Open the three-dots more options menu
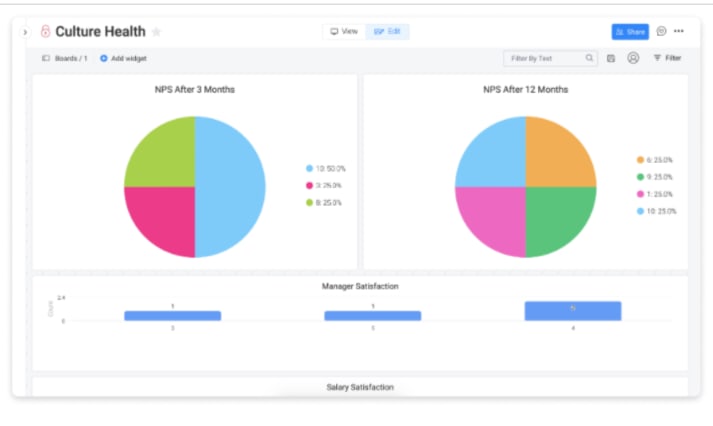This screenshot has height=426, width=713. [679, 31]
